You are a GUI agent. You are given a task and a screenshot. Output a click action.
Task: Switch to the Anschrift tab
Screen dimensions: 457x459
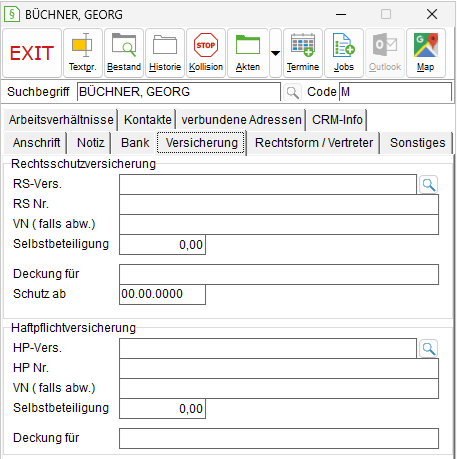(x=36, y=143)
